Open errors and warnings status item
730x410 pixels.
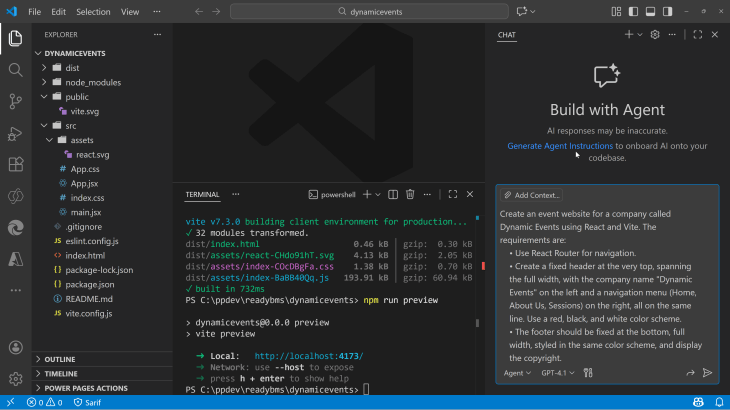pos(44,402)
